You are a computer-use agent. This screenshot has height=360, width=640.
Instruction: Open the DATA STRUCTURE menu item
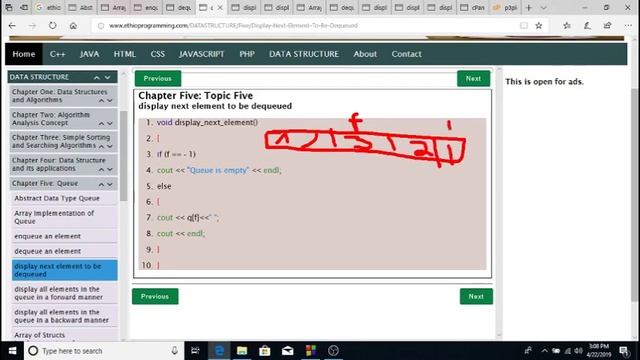tap(304, 54)
